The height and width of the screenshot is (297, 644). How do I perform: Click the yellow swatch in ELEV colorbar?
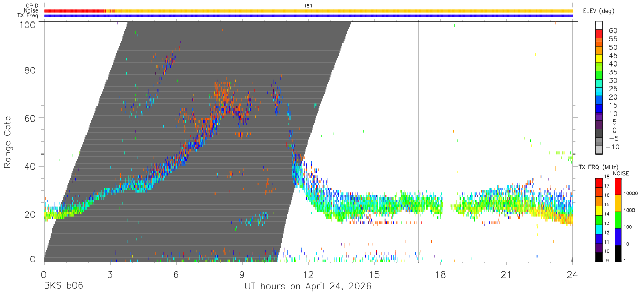599,59
